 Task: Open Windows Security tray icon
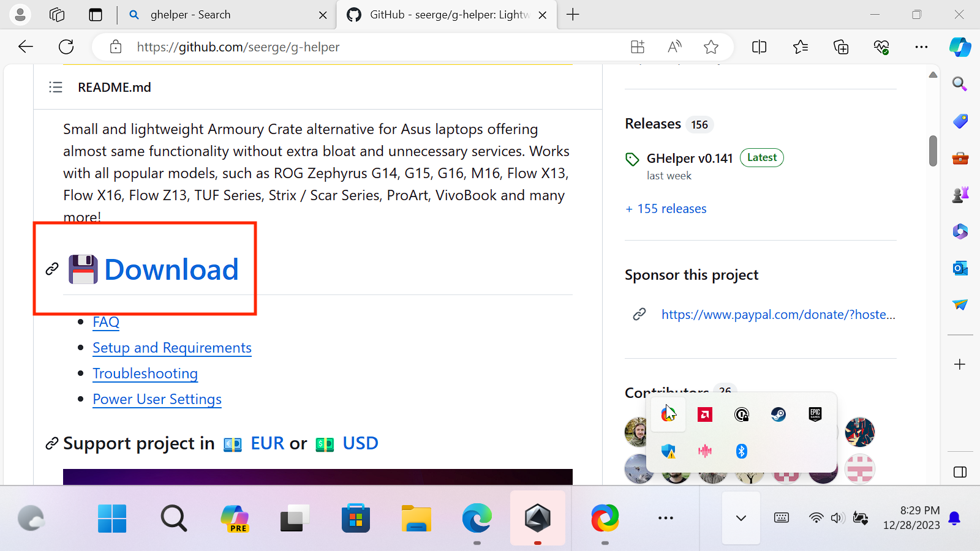coord(668,451)
